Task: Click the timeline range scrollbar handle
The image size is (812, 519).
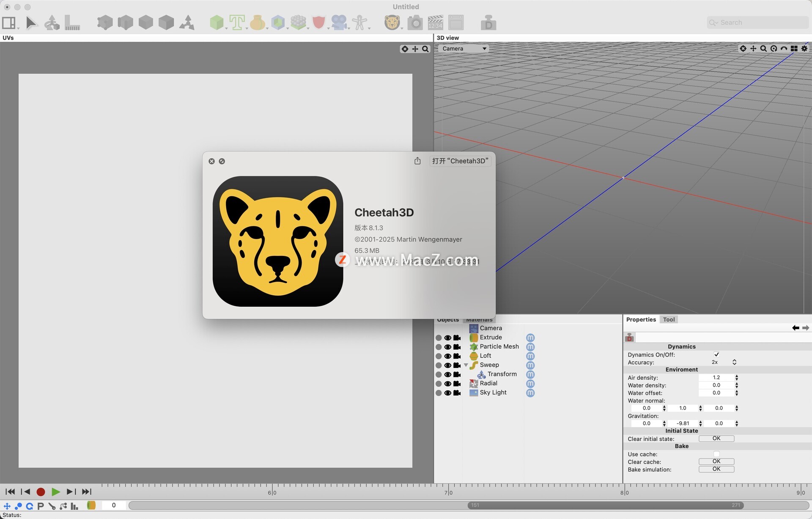Action: click(606, 505)
